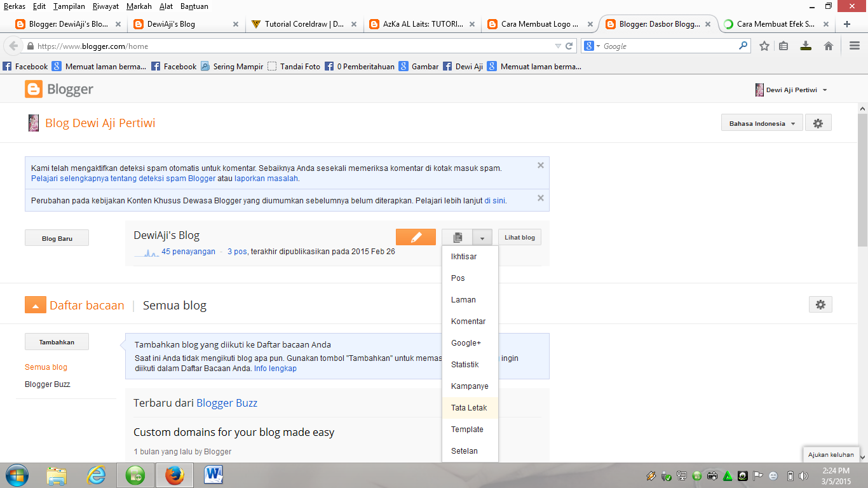
Task: Open the Bahasa Indonesia language dropdown
Action: pos(762,123)
